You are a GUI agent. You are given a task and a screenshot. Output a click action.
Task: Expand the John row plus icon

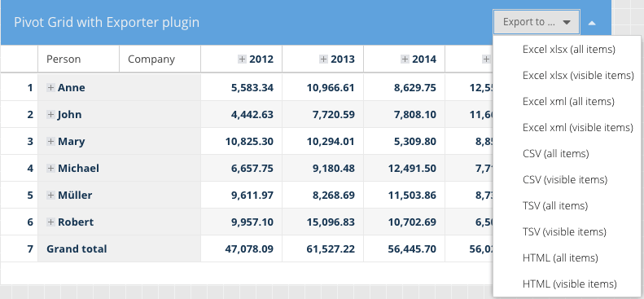click(x=50, y=115)
